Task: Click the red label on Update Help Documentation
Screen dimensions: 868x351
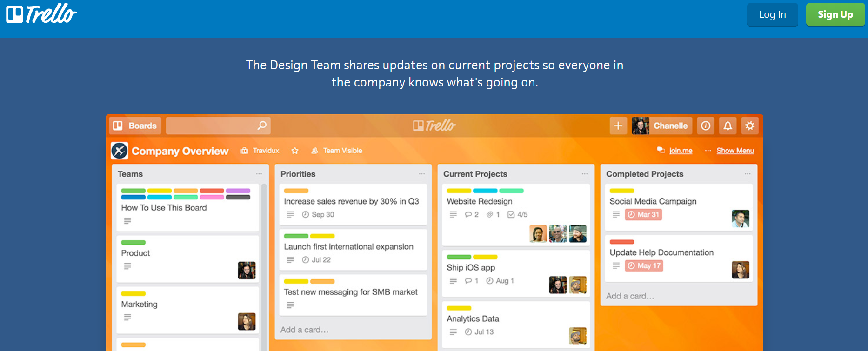Action: pyautogui.click(x=622, y=242)
